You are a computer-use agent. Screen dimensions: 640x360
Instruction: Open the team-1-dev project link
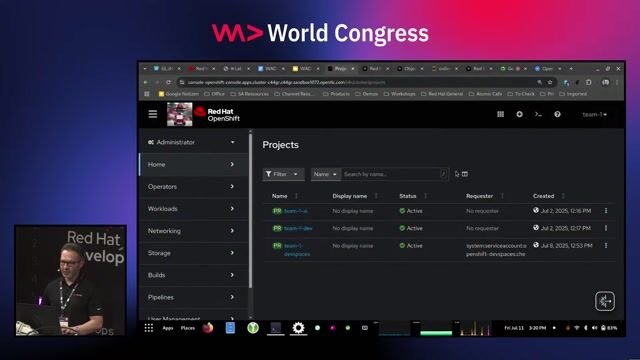coord(298,228)
